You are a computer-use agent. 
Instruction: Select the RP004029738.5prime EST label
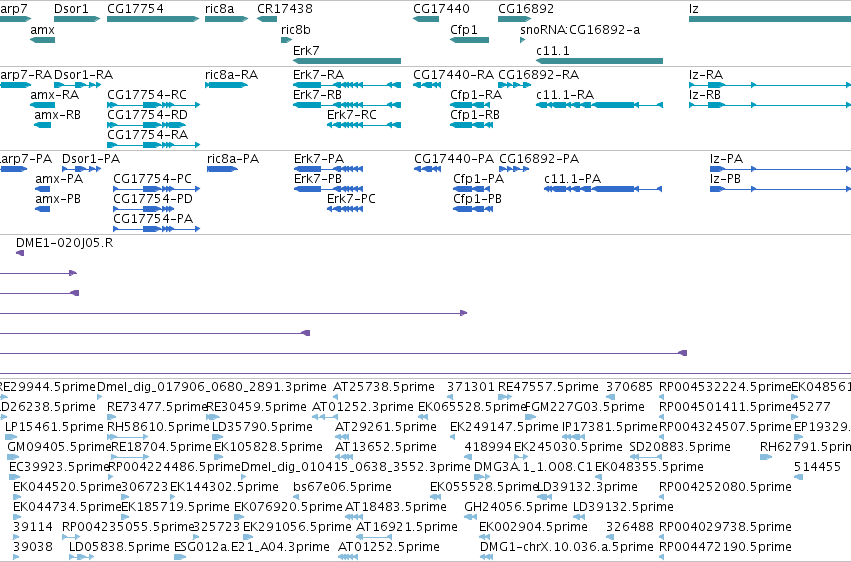point(725,527)
